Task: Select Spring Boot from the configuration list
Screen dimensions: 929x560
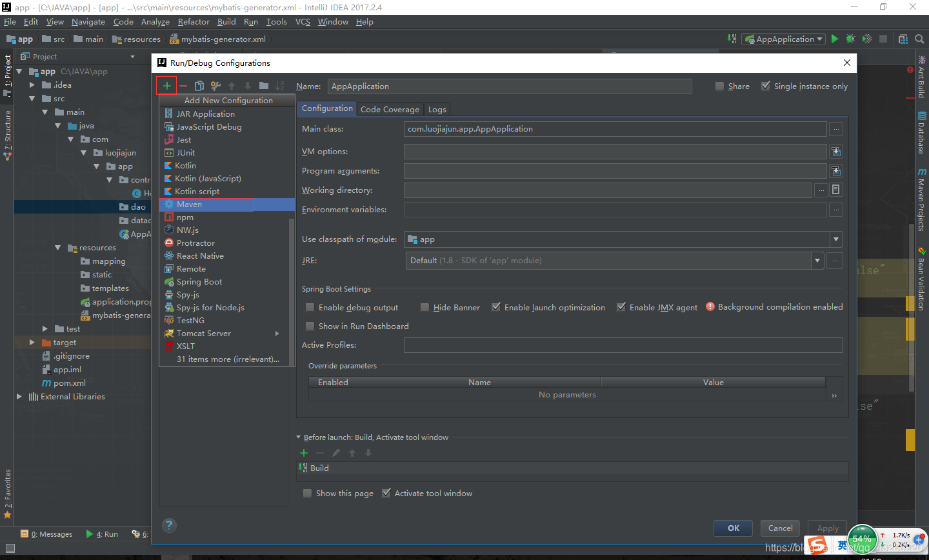Action: (x=224, y=282)
